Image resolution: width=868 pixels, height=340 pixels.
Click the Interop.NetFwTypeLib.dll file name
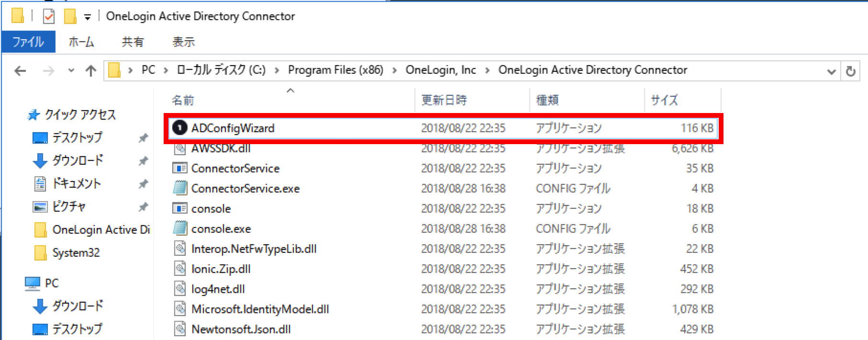pyautogui.click(x=254, y=249)
